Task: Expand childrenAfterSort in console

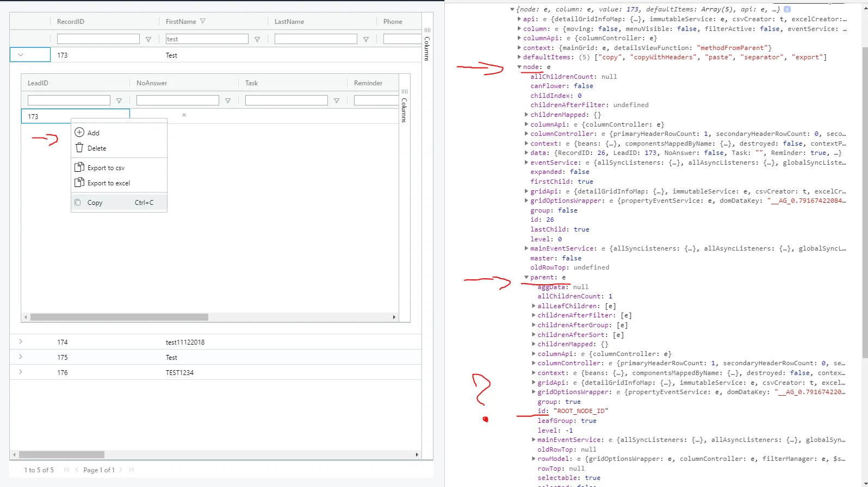Action: [534, 335]
